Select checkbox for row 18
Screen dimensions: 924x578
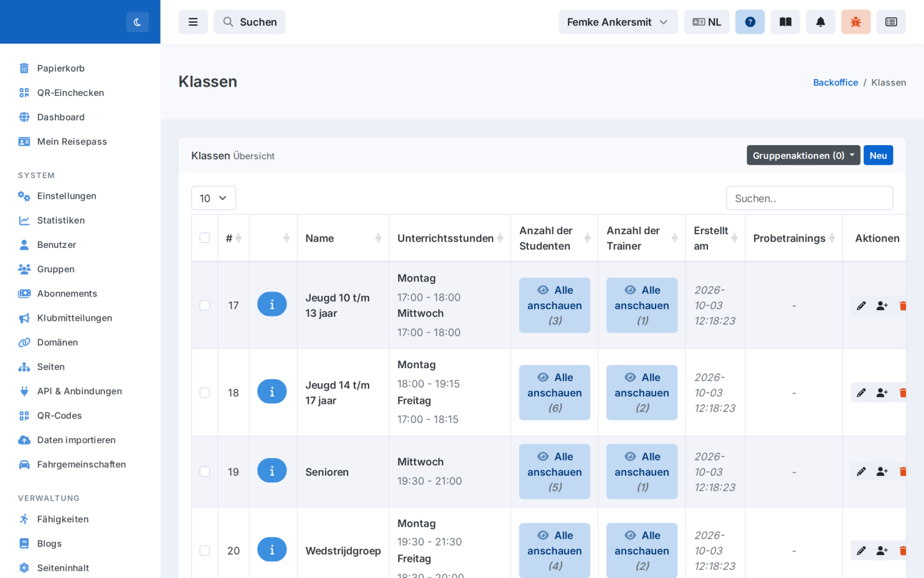(x=204, y=392)
